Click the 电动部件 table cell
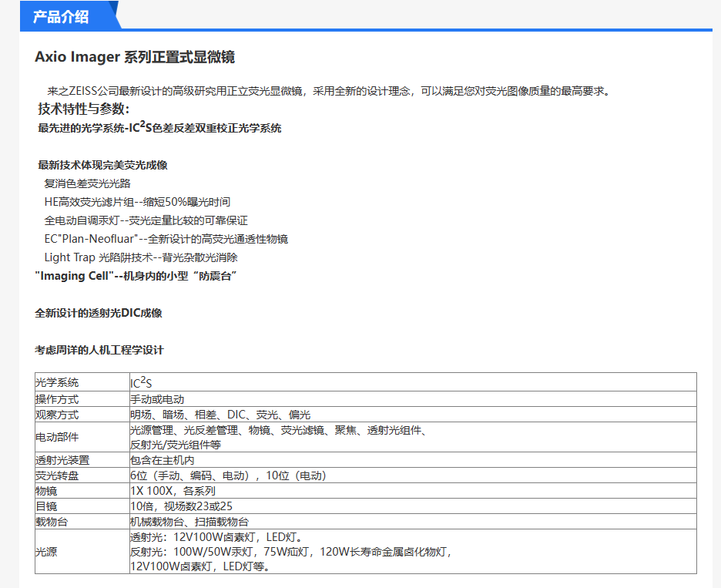Viewport: 721px width, 588px height. (x=82, y=437)
